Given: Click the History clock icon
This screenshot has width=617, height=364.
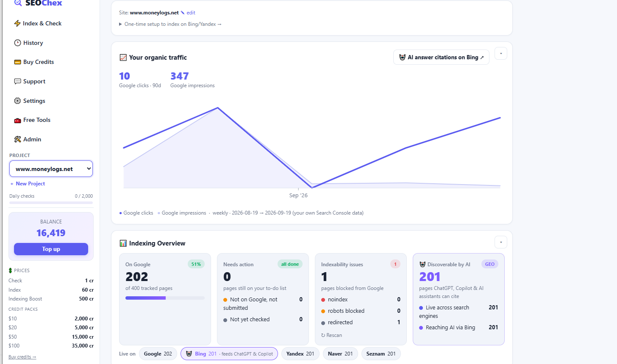Looking at the screenshot, I should (17, 43).
